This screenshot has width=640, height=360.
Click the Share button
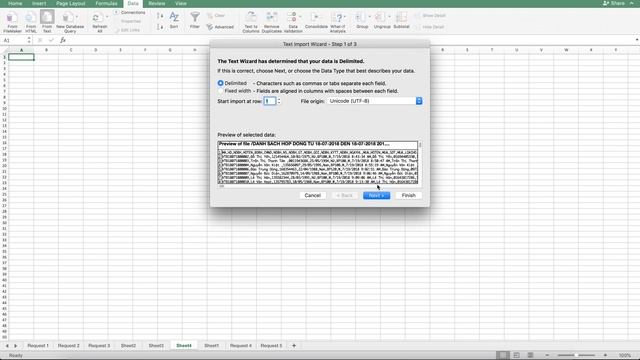(x=613, y=3)
